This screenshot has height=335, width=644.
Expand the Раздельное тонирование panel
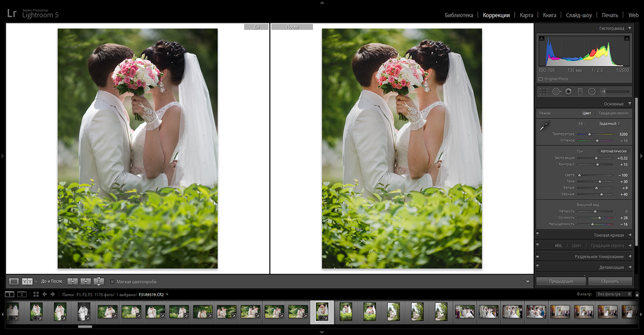[x=630, y=257]
